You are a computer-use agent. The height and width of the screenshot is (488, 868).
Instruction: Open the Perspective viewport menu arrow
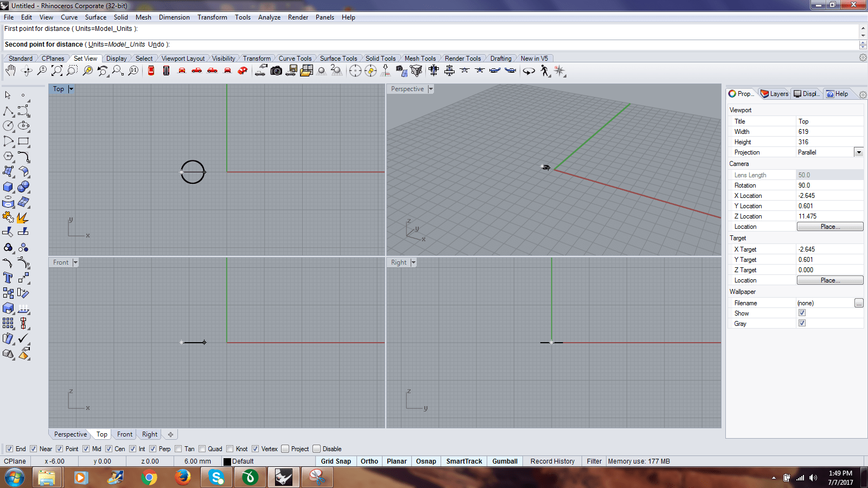(431, 89)
